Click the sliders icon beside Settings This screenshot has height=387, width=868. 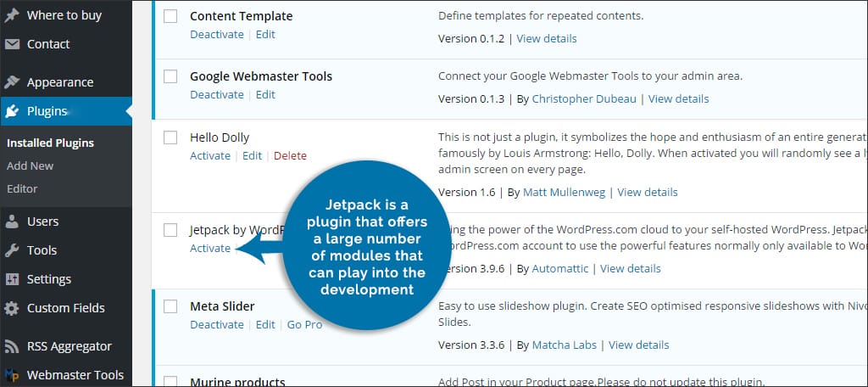[12, 279]
